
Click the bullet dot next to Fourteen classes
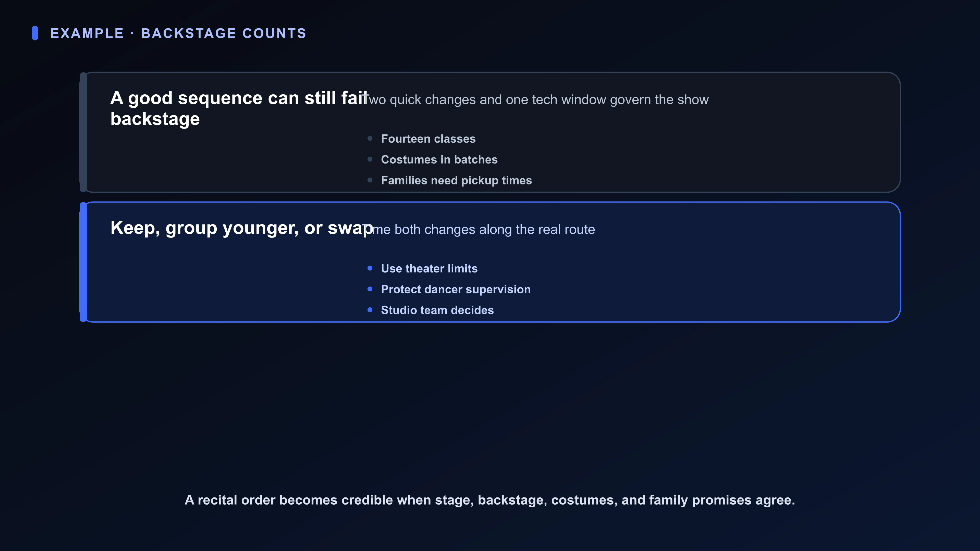(x=370, y=139)
